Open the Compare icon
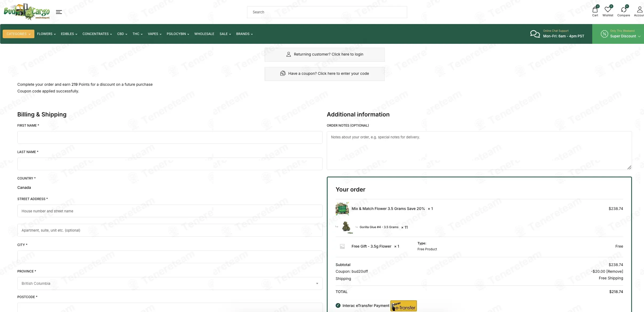This screenshot has width=644, height=312. point(623,10)
